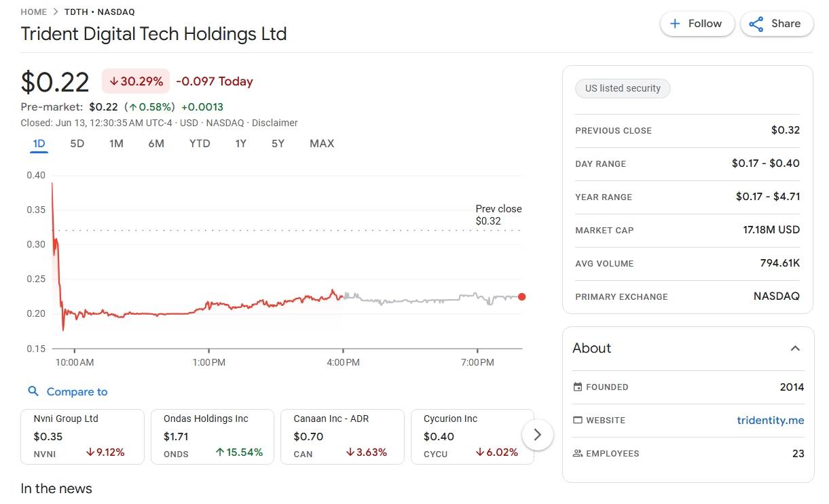
Task: Switch to the 5D chart range
Action: point(77,144)
